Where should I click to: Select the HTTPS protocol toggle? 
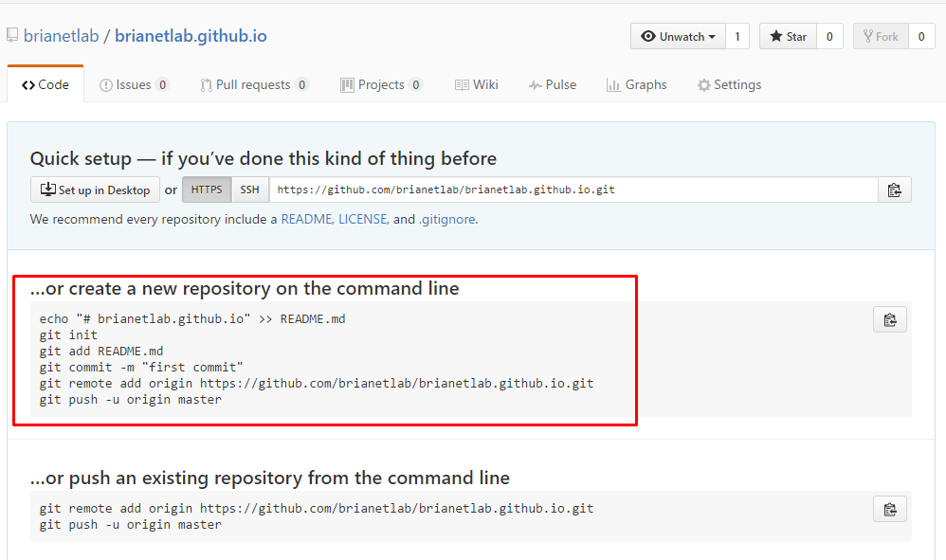click(207, 190)
